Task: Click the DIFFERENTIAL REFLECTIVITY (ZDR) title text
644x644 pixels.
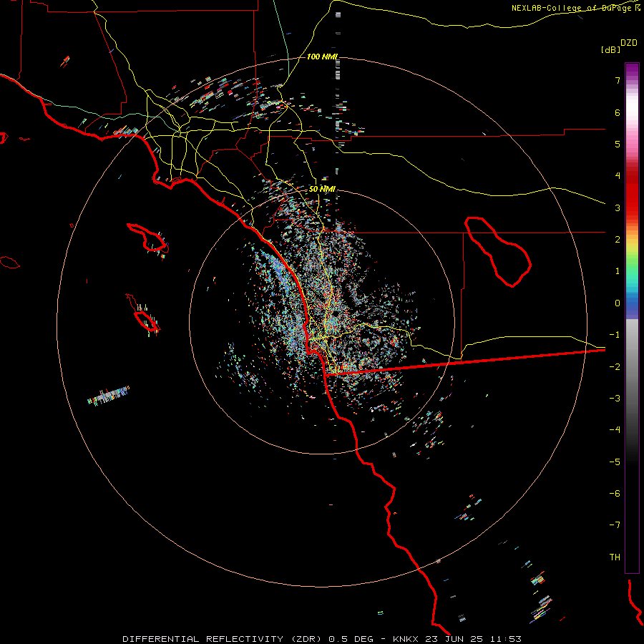Action: click(223, 639)
